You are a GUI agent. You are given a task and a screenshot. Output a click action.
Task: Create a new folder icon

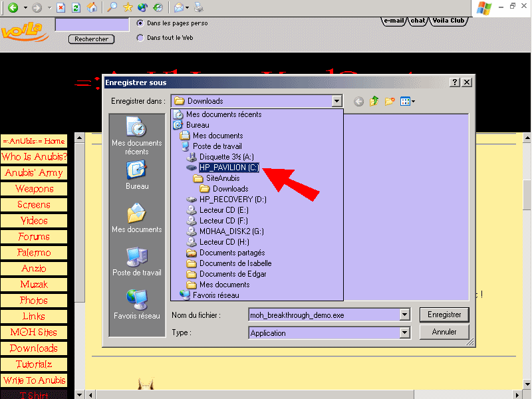[390, 101]
